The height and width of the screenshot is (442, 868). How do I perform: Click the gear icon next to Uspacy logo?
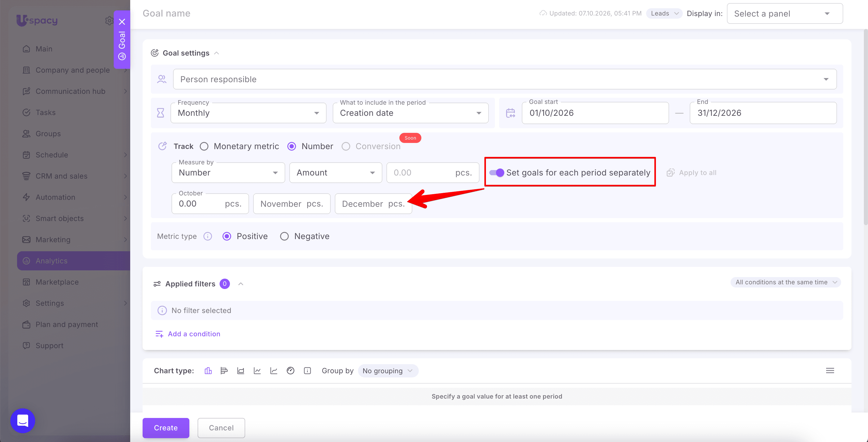109,21
